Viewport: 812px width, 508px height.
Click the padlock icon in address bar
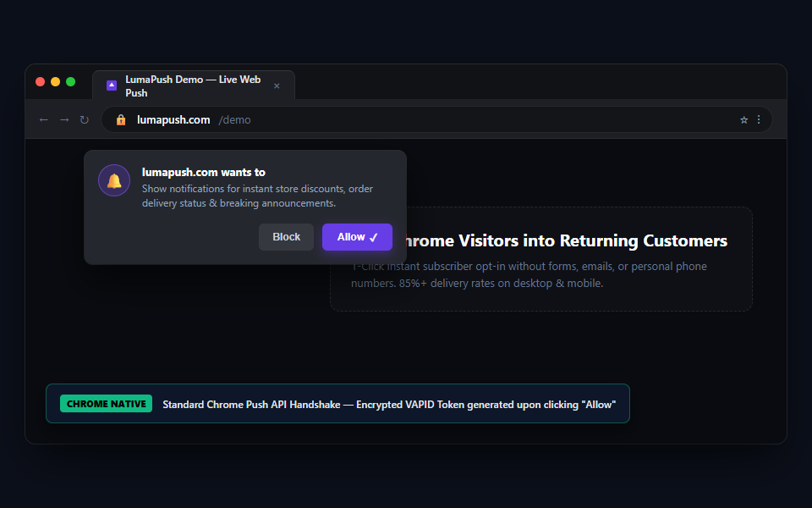(x=121, y=119)
